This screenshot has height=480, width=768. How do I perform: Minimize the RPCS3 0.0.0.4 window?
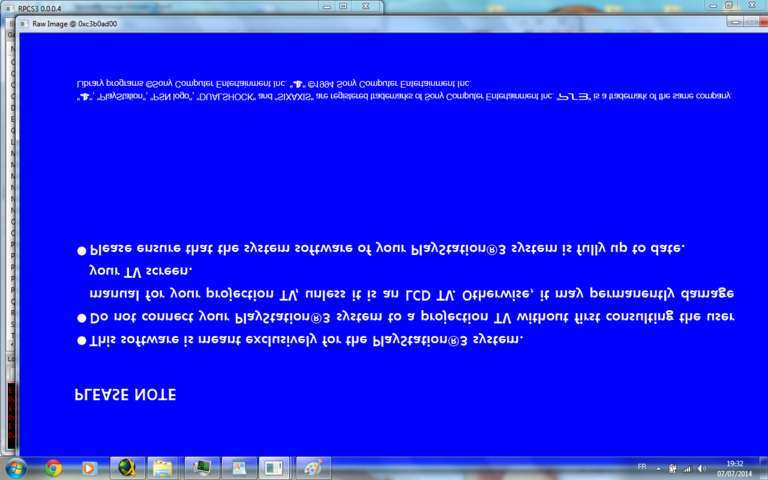[327, 6]
